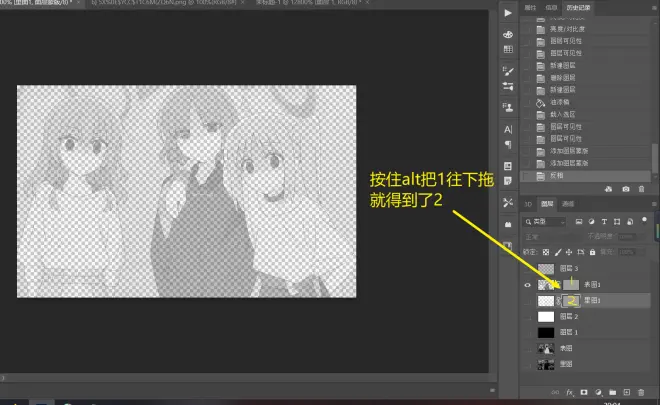Select the white 图层 2 layer thumbnail
Image resolution: width=660 pixels, height=405 pixels.
click(546, 317)
